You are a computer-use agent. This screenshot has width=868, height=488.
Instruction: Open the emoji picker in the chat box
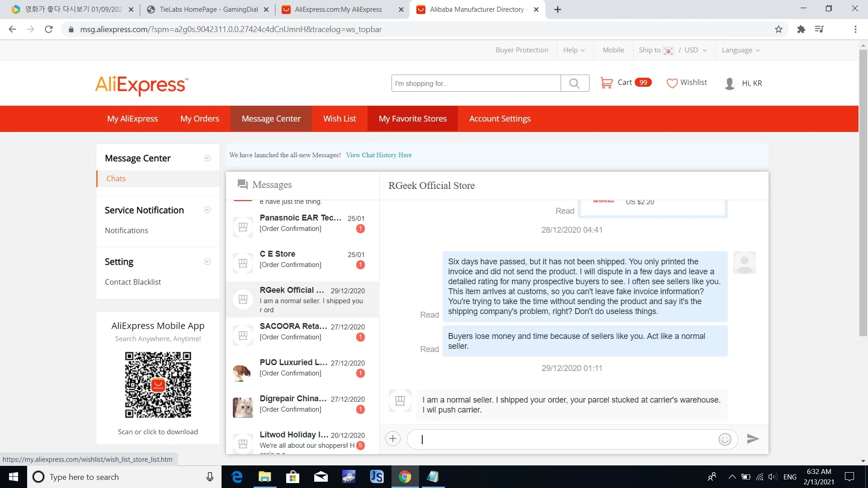(x=724, y=439)
